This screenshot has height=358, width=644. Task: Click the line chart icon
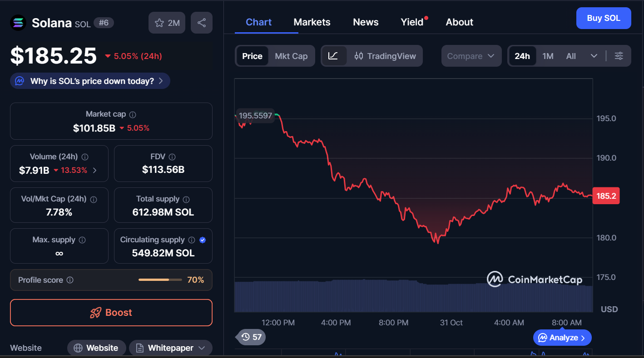(x=333, y=56)
